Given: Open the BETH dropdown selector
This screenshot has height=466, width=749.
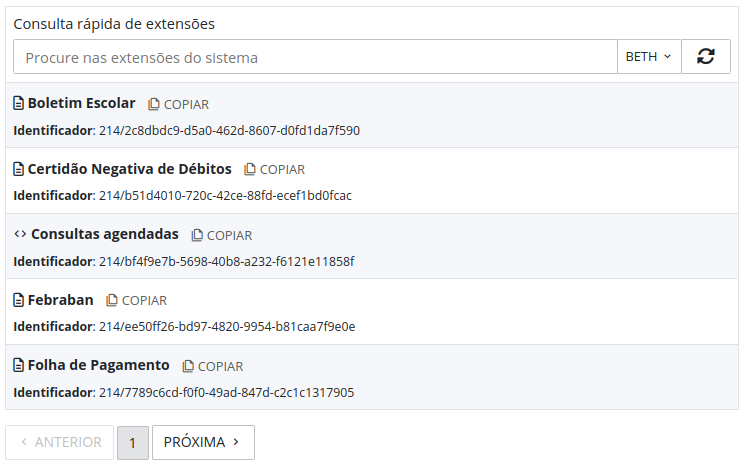Looking at the screenshot, I should pyautogui.click(x=648, y=57).
